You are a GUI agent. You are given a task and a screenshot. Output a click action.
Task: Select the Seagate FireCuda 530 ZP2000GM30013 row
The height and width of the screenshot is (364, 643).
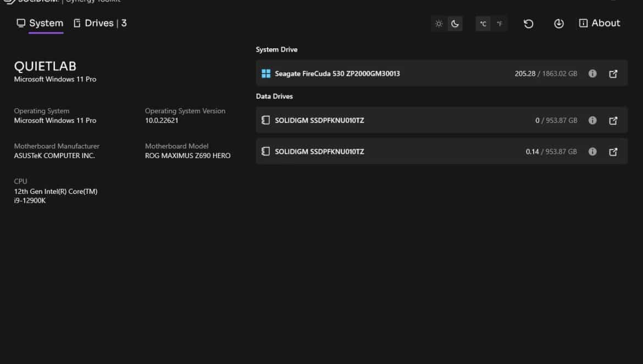click(442, 73)
